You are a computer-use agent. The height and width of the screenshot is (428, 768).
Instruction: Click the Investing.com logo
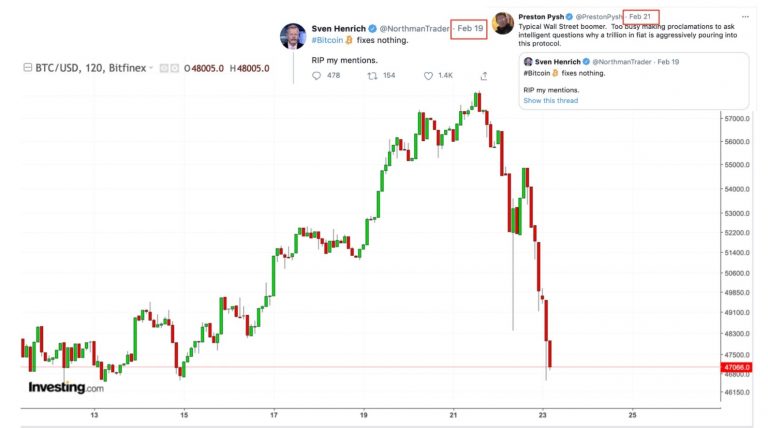click(66, 387)
